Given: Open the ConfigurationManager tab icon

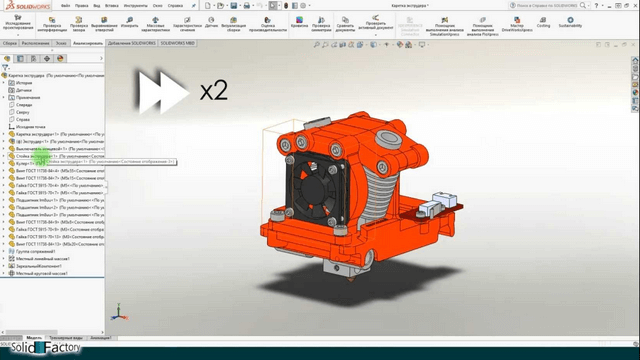Looking at the screenshot, I should pos(33,58).
